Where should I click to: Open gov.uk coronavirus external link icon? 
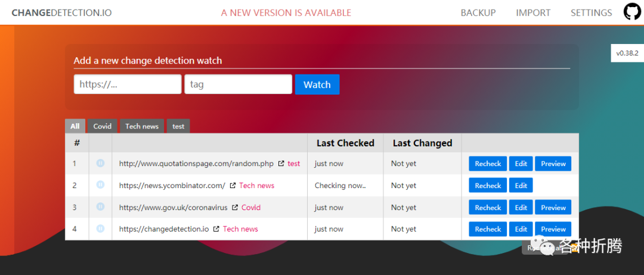coord(235,207)
